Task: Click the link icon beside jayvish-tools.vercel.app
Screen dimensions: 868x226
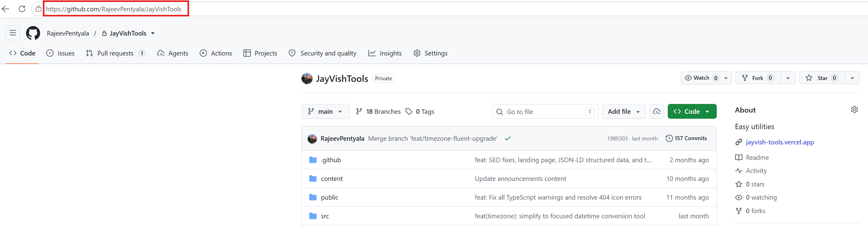Action: (x=738, y=142)
